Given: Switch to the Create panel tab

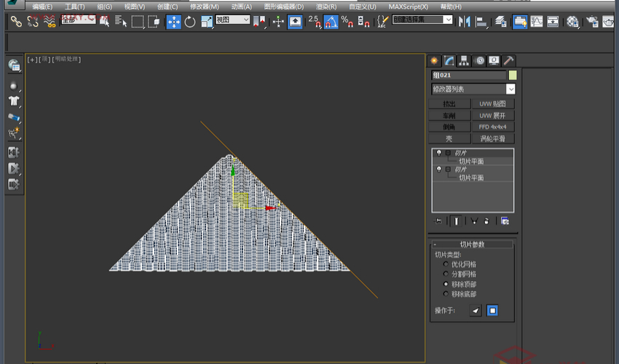Looking at the screenshot, I should pos(434,61).
